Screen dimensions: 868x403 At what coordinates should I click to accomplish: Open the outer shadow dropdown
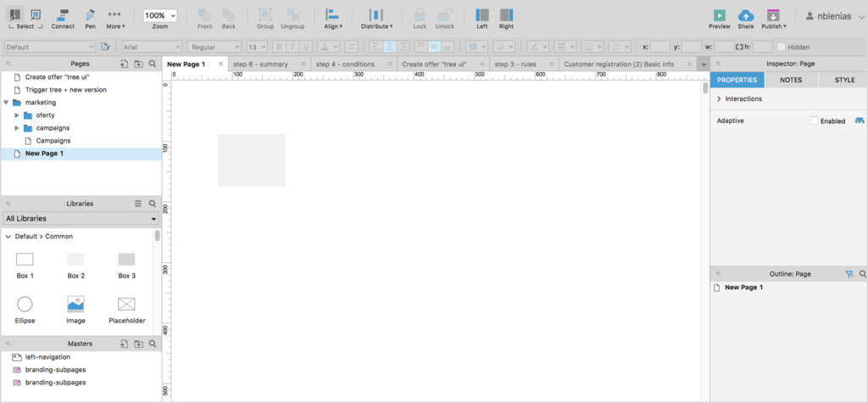(504, 48)
